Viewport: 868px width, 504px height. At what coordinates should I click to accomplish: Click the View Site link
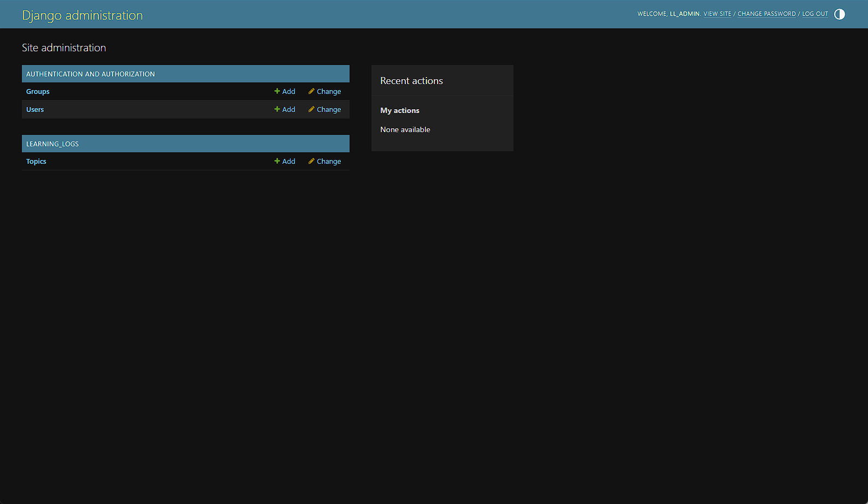[717, 14]
